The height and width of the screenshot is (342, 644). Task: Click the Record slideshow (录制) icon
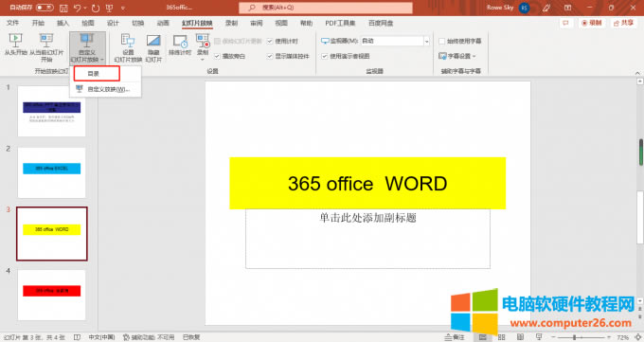pyautogui.click(x=203, y=41)
